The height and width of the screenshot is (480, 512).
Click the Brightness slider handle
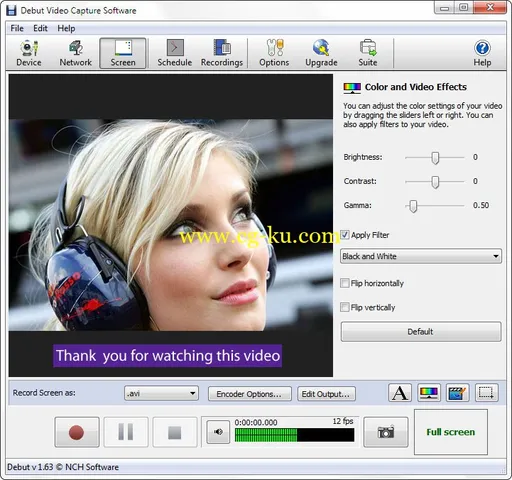(435, 157)
